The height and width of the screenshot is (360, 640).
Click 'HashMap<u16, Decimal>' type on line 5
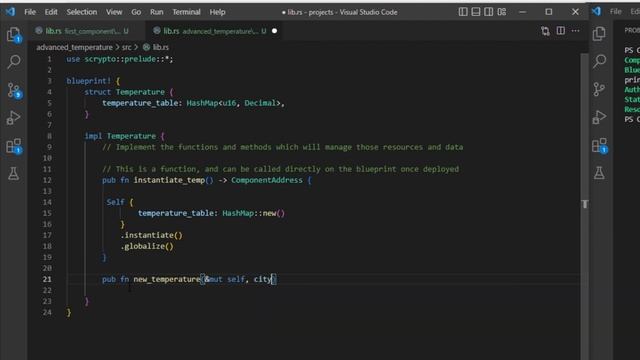tap(234, 103)
